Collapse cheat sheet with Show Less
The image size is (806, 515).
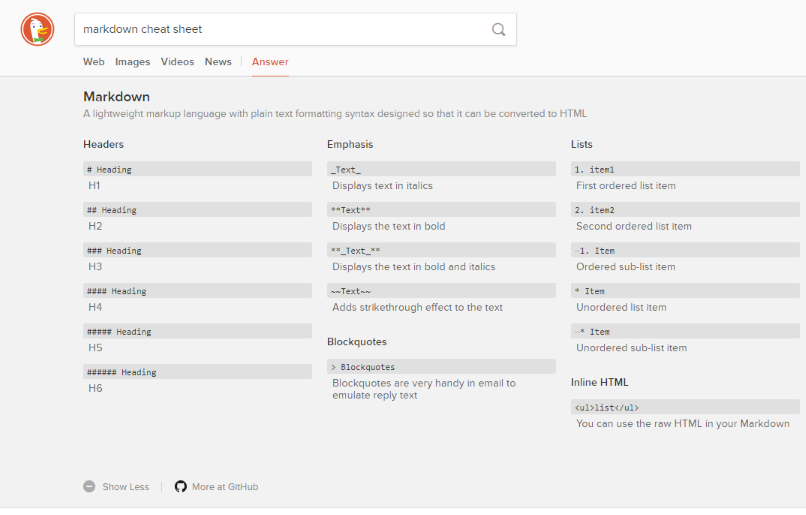point(125,487)
